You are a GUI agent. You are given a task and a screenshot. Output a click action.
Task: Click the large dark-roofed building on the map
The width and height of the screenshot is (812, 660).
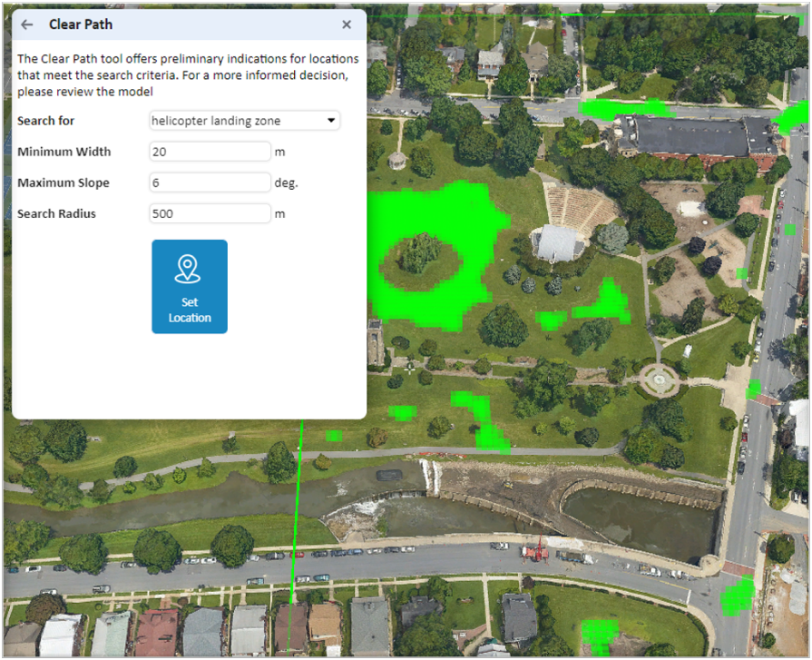tap(694, 136)
